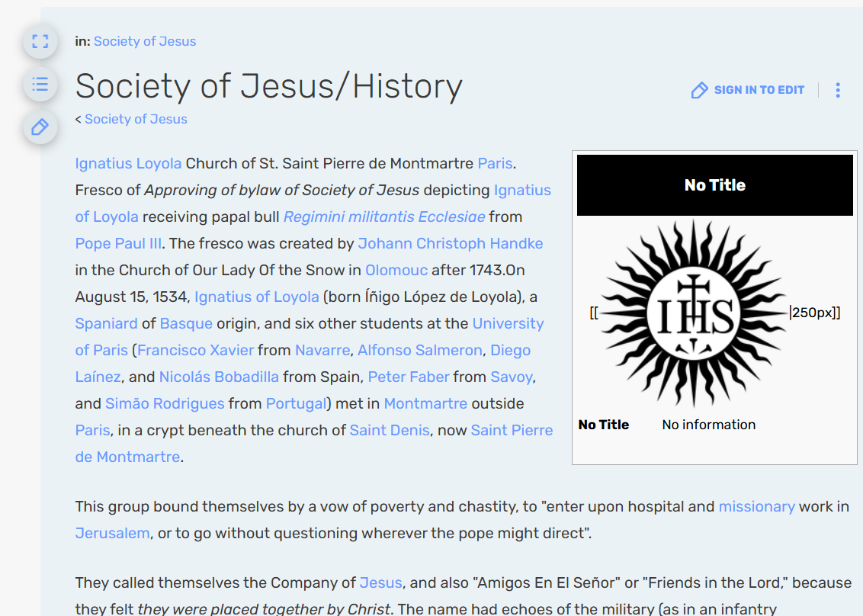Click the page title Society of Jesus/History
863x616 pixels.
[268, 86]
